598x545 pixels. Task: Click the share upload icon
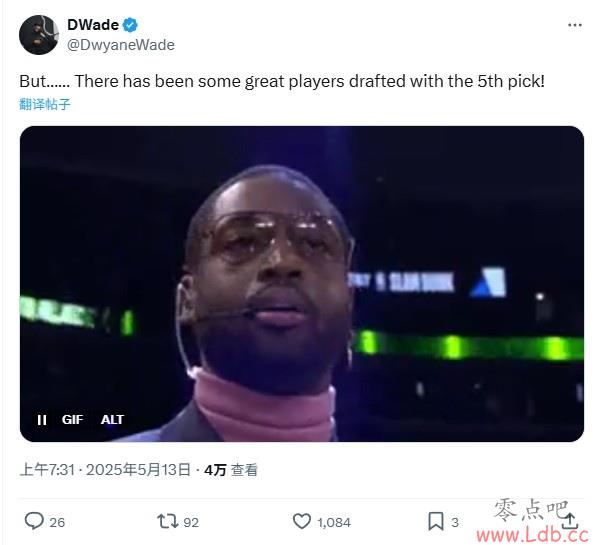(570, 521)
